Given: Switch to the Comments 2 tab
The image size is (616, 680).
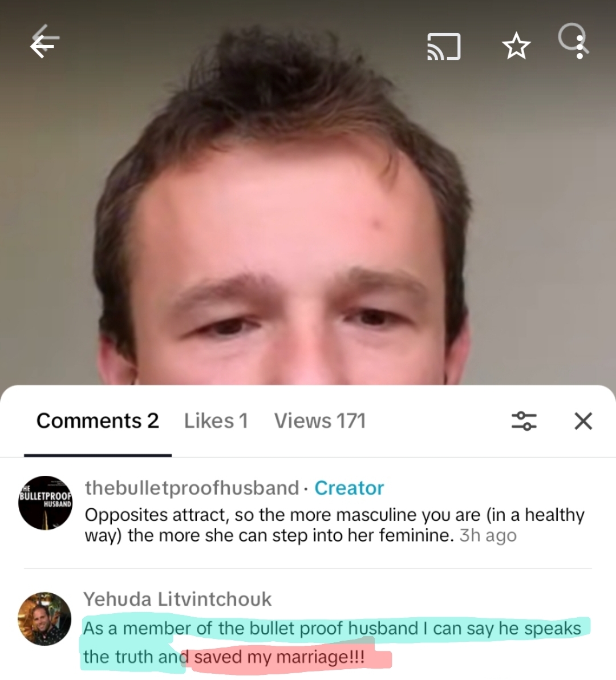Looking at the screenshot, I should (98, 420).
